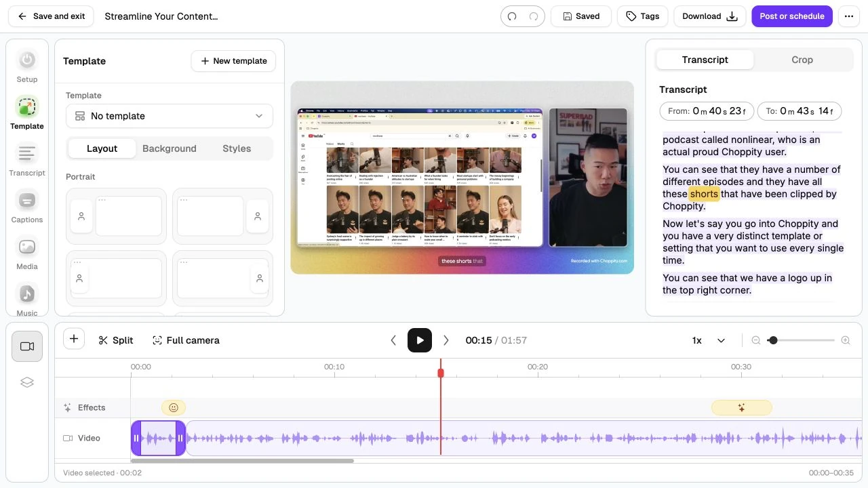The image size is (868, 488).
Task: Select the sparkle effect marker on the timeline
Action: coord(741,407)
